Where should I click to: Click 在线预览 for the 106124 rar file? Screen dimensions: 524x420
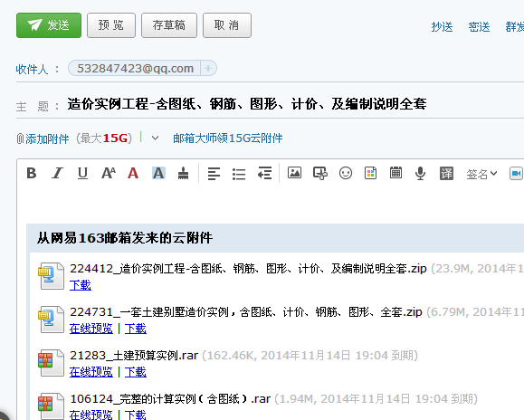[91, 415]
